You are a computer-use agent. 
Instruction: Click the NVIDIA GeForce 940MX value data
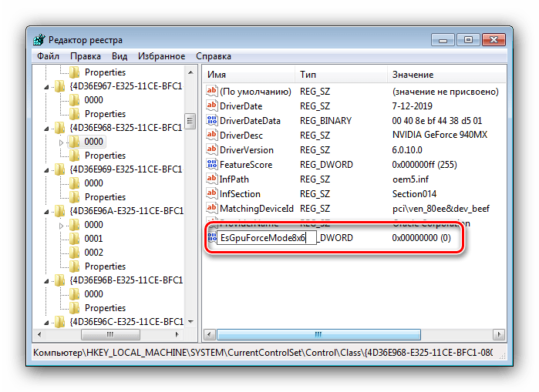[x=440, y=135]
